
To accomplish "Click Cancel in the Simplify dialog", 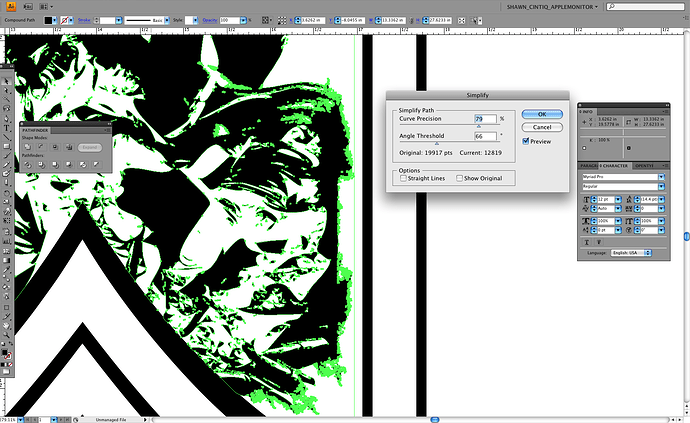I will click(542, 127).
